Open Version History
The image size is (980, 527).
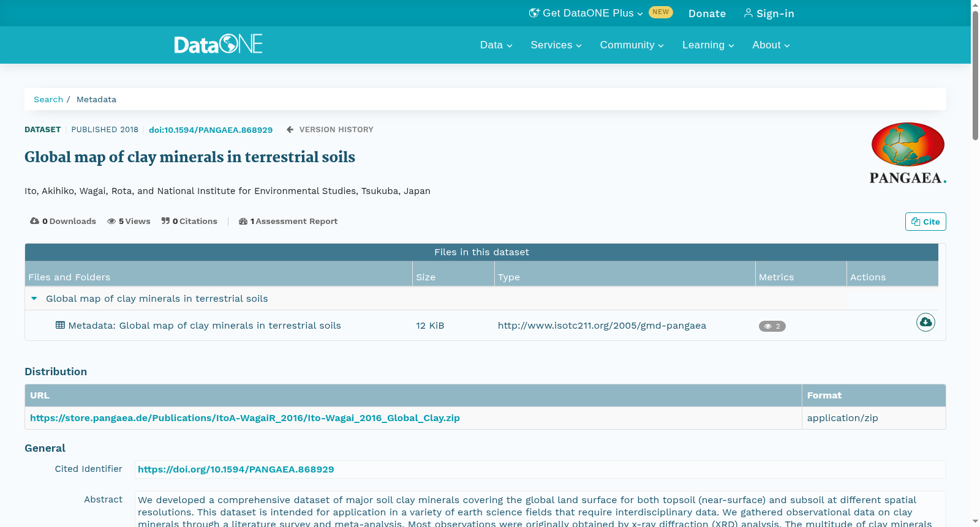pos(330,130)
